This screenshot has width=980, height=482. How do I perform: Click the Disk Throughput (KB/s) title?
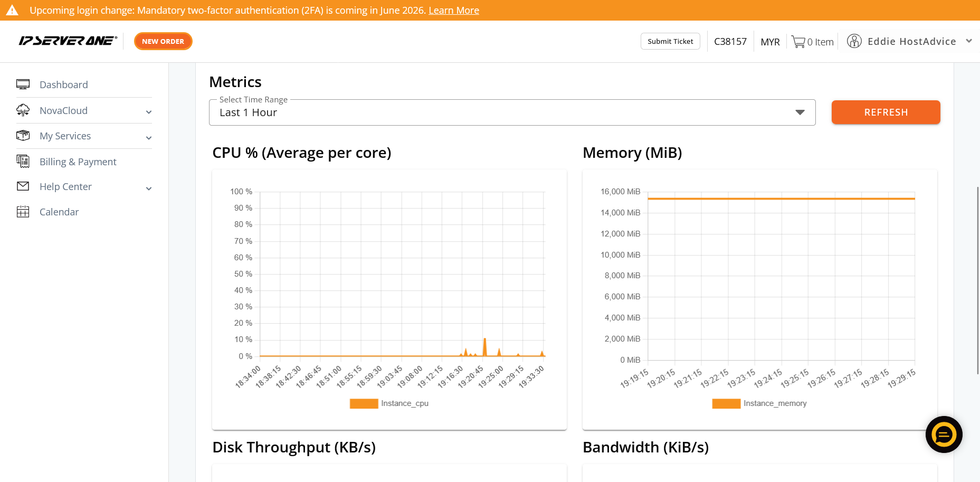point(294,447)
